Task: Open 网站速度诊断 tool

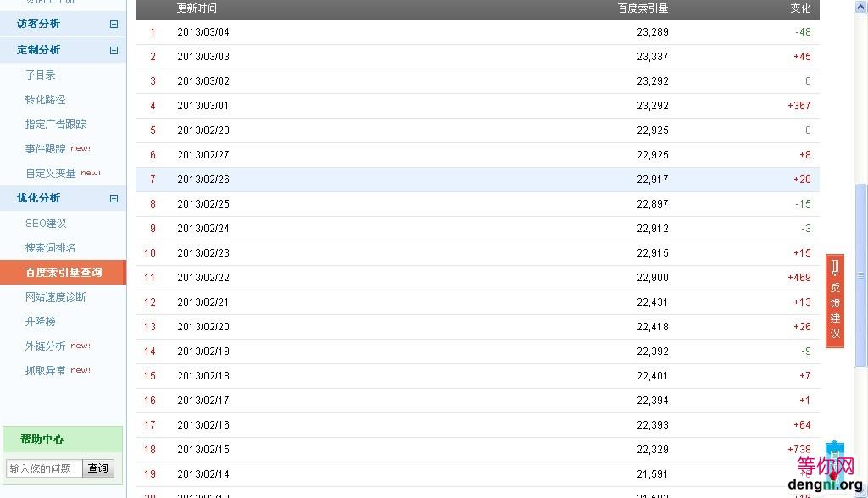Action: tap(56, 297)
